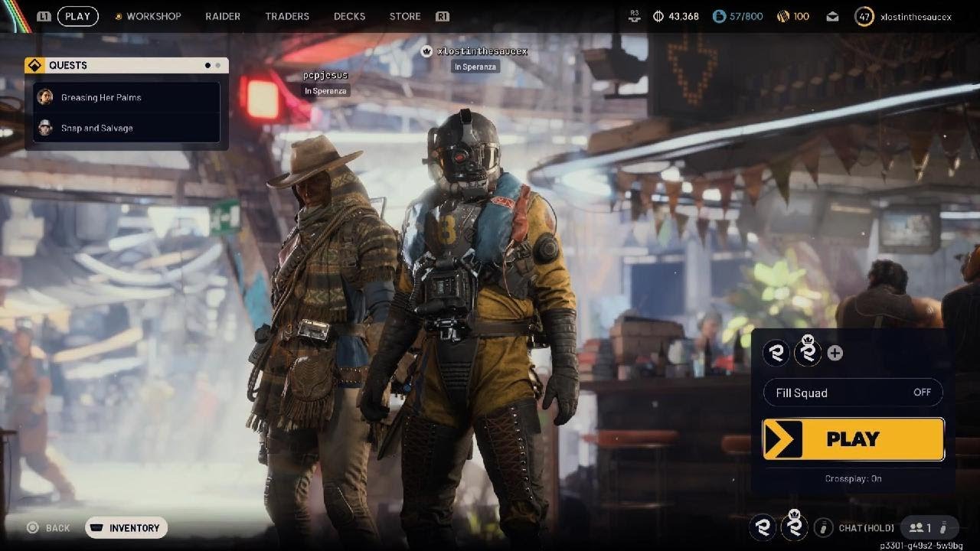This screenshot has height=551, width=980.
Task: Click the crowned squad leader icon in the bottom bar
Action: coord(795,526)
